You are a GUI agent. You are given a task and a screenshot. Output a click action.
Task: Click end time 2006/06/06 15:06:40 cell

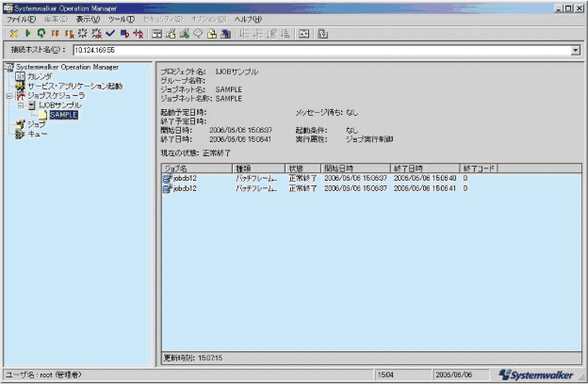425,178
